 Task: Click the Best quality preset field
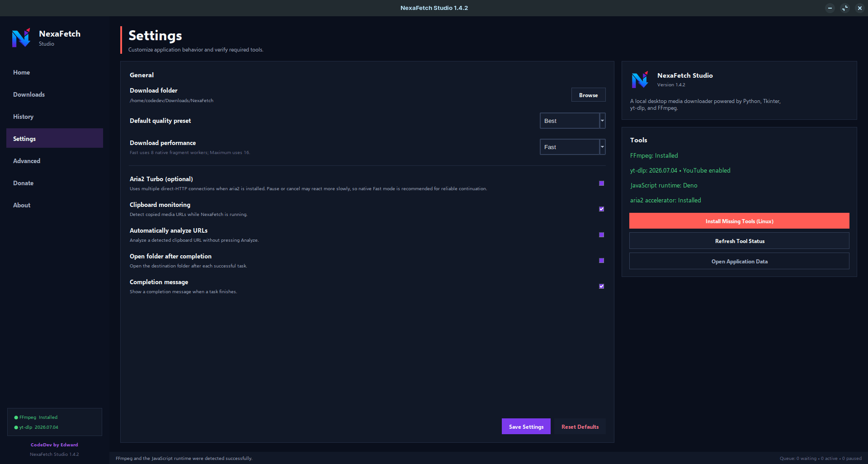pos(570,121)
